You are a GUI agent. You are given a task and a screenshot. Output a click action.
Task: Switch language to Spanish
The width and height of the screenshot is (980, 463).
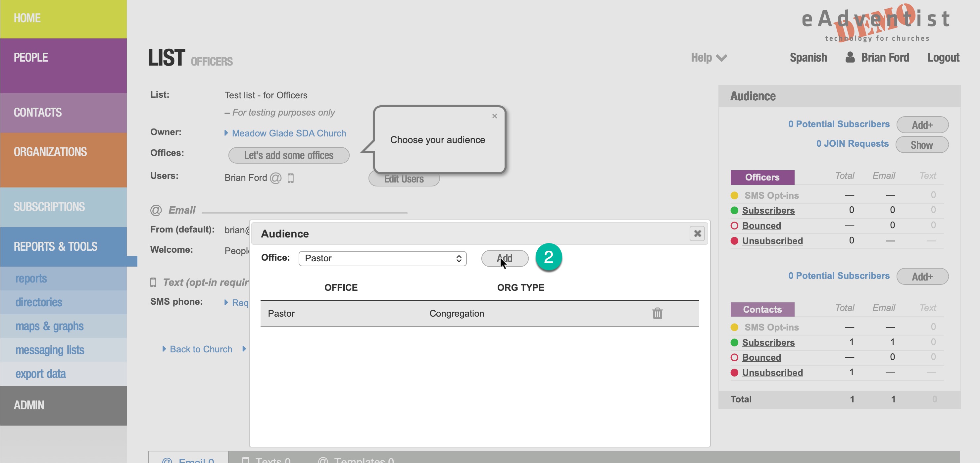pyautogui.click(x=808, y=57)
